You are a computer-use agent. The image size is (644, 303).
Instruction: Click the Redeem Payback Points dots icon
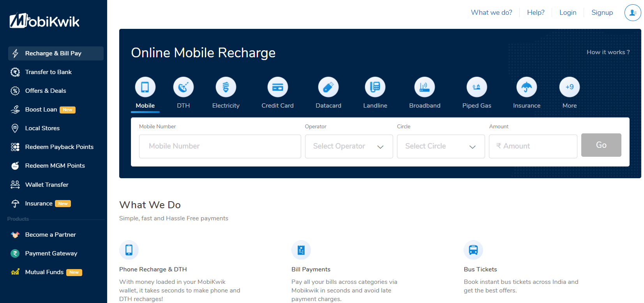click(15, 147)
